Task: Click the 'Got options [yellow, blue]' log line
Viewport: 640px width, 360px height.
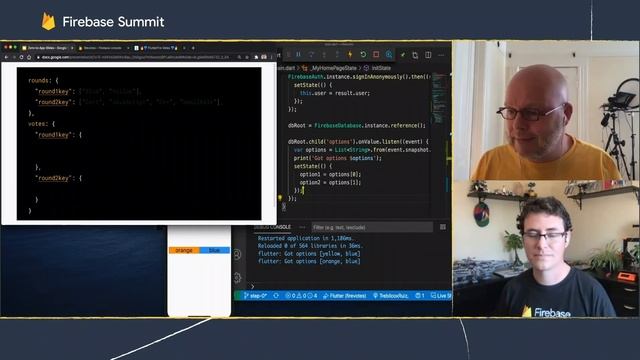Action: (309, 253)
